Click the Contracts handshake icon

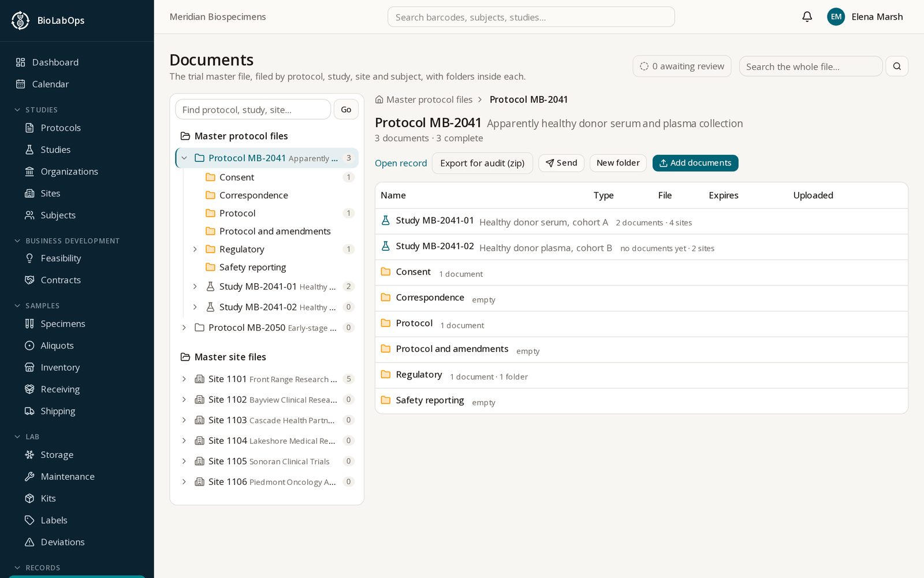[29, 280]
